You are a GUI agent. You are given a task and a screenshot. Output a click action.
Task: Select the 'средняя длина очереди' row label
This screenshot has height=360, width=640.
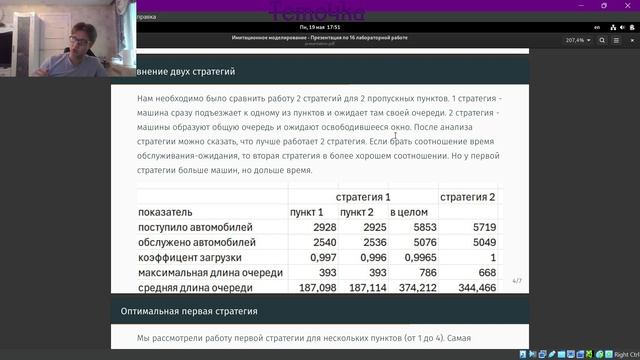coord(195,288)
